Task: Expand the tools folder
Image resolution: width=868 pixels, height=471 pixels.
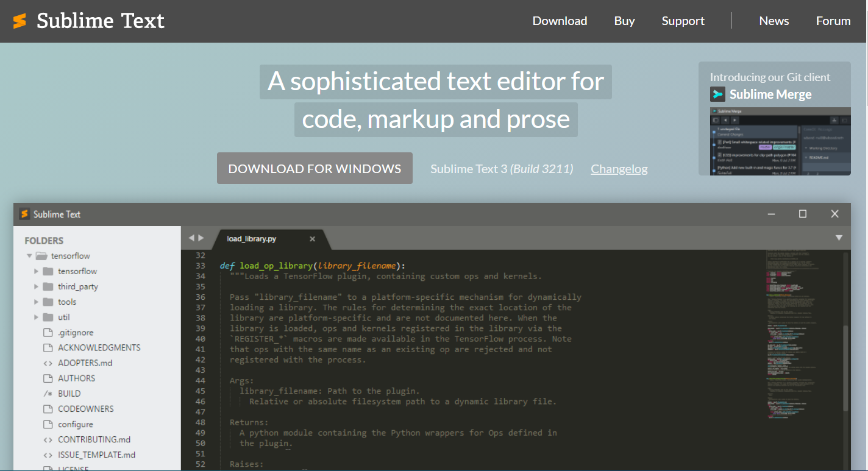Action: (x=36, y=302)
